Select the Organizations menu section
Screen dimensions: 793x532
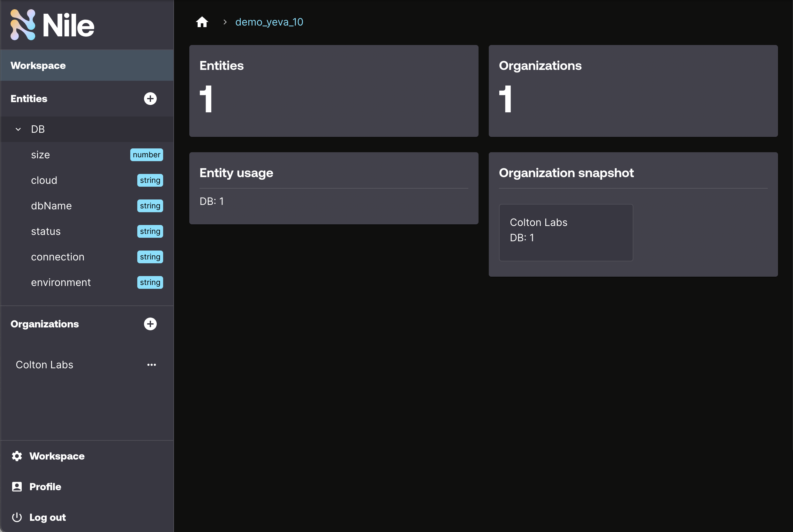[45, 324]
